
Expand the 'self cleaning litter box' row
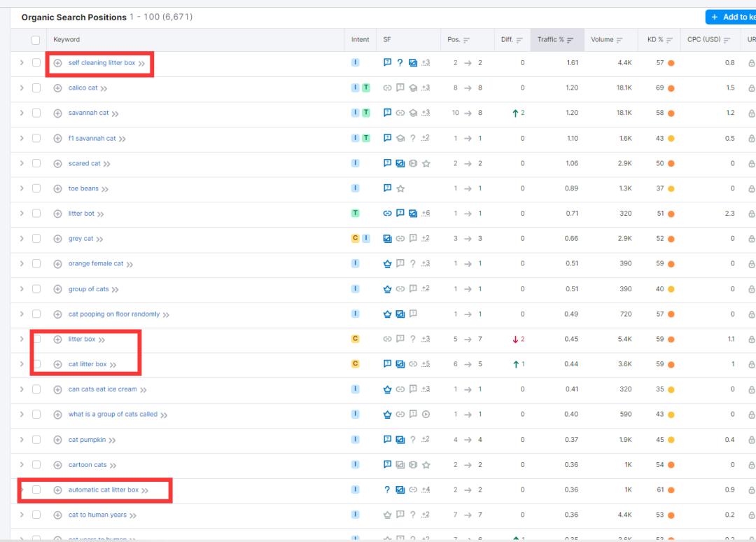pyautogui.click(x=22, y=63)
